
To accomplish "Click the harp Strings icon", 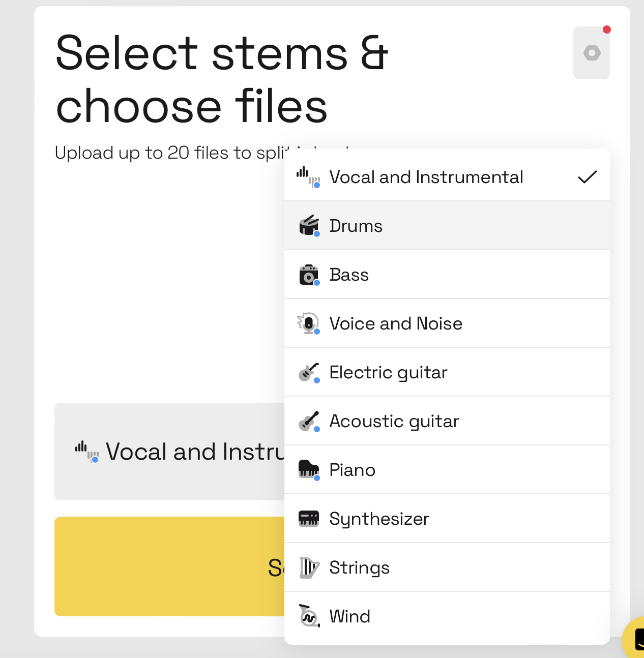I will click(x=309, y=567).
